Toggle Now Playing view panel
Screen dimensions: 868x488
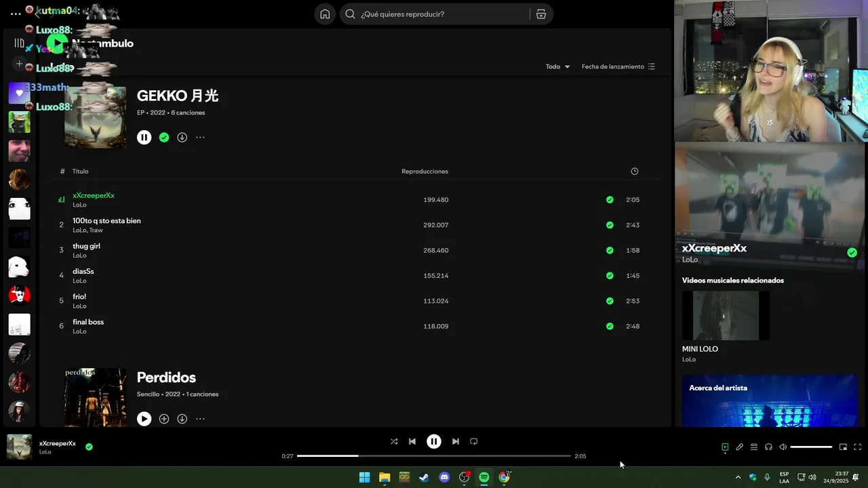point(725,447)
